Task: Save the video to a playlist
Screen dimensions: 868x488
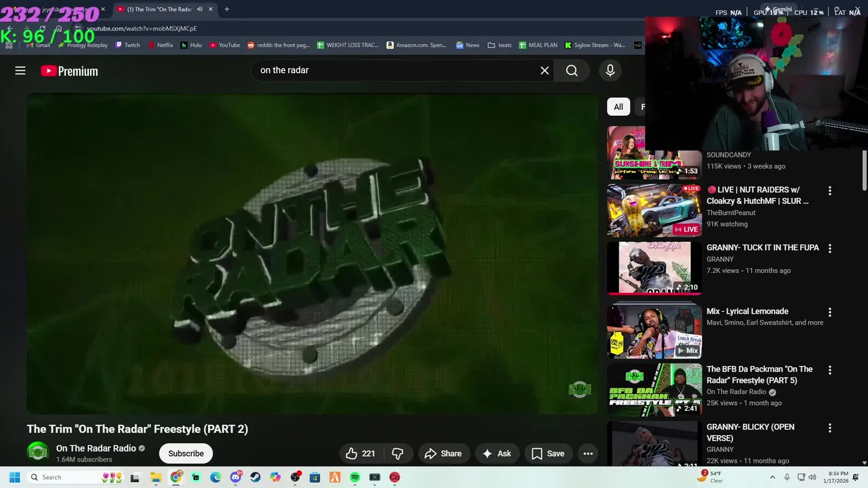Action: pos(548,453)
